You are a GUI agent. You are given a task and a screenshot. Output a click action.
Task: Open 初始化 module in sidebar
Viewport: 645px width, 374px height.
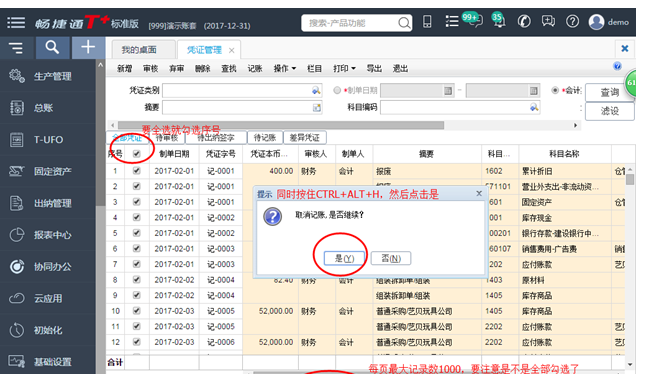point(48,330)
